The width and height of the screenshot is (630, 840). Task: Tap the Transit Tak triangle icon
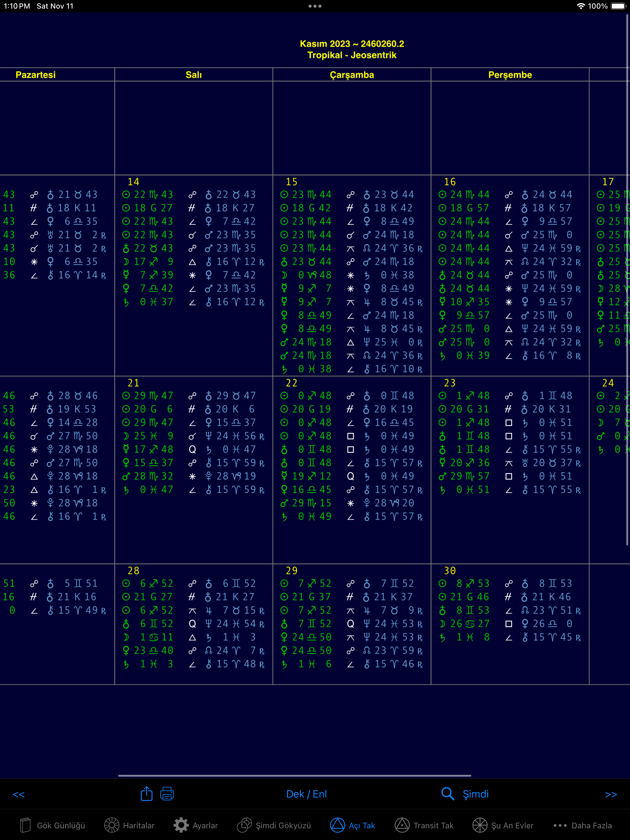pos(402,825)
